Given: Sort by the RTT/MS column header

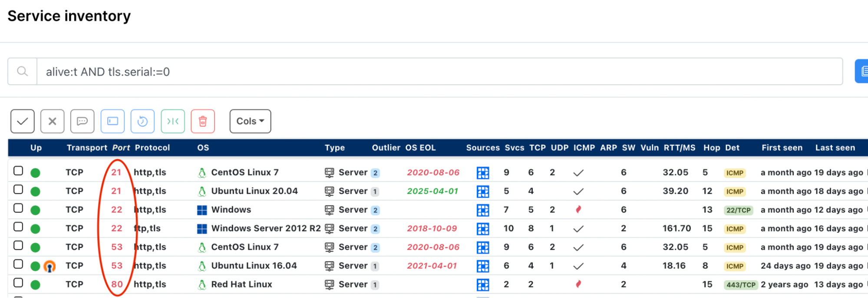Looking at the screenshot, I should tap(680, 148).
